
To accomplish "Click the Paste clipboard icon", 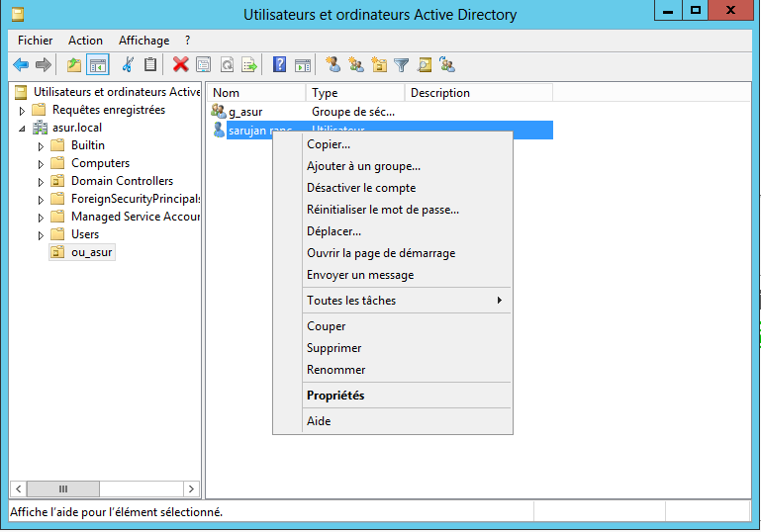I will [150, 64].
